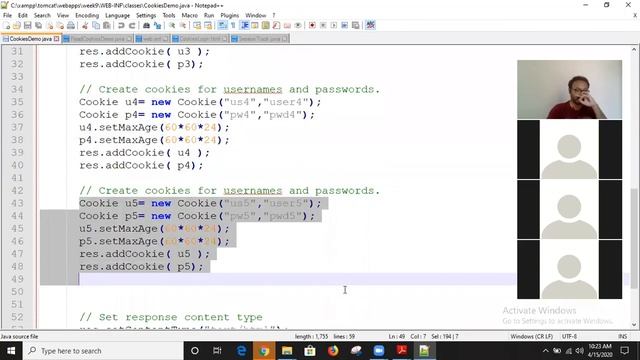This screenshot has height=360, width=640.
Task: Toggle the Document Map panel icon
Action: click(x=266, y=25)
